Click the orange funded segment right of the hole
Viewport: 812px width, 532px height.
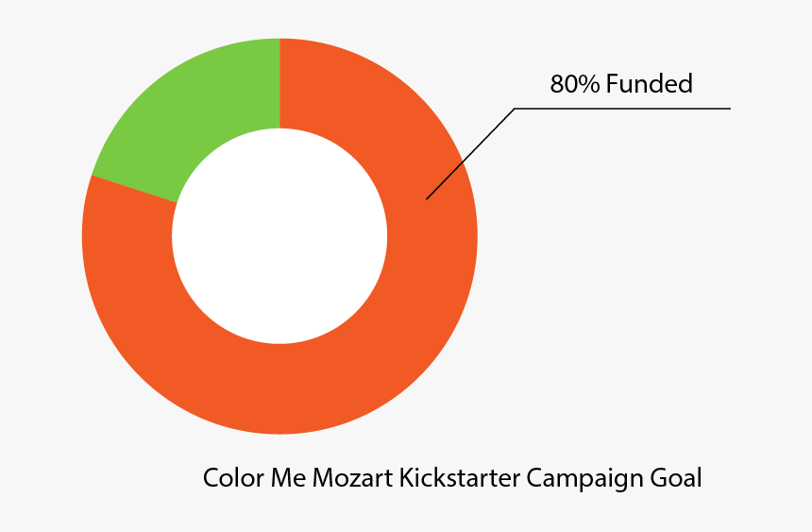tap(432, 236)
